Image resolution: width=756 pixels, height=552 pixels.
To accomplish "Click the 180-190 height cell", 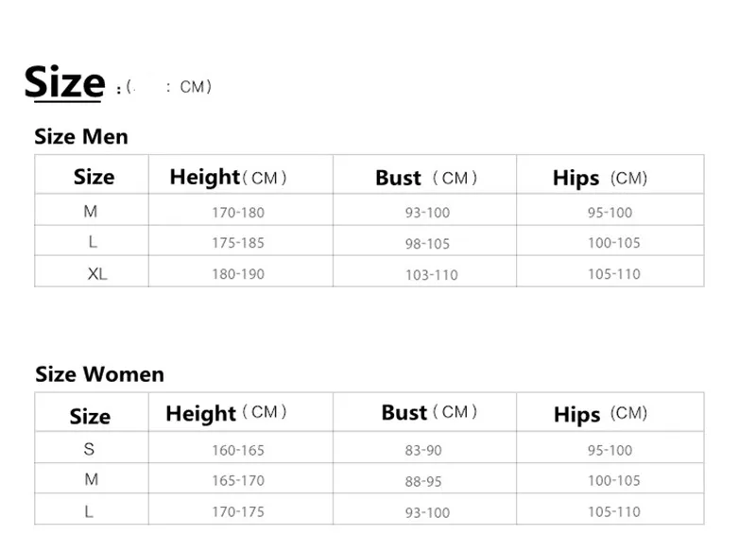I will coord(237,274).
